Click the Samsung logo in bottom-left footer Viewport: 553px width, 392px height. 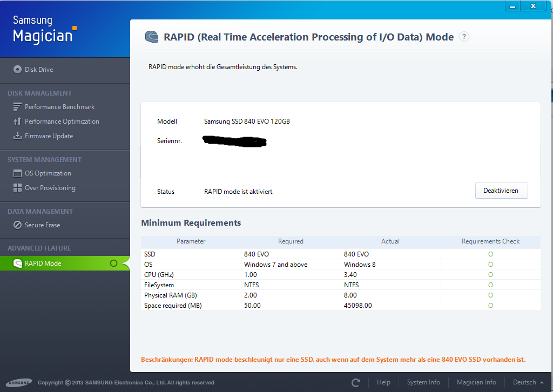(x=19, y=382)
